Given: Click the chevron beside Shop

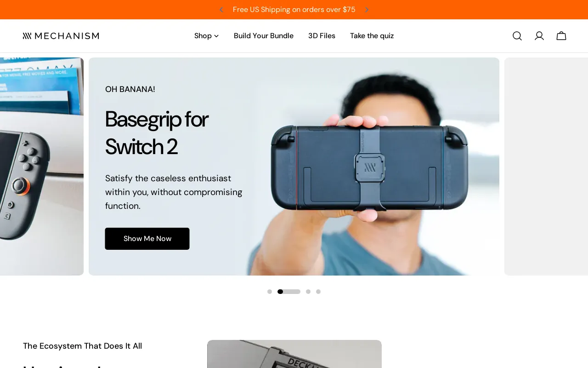Looking at the screenshot, I should pos(216,36).
